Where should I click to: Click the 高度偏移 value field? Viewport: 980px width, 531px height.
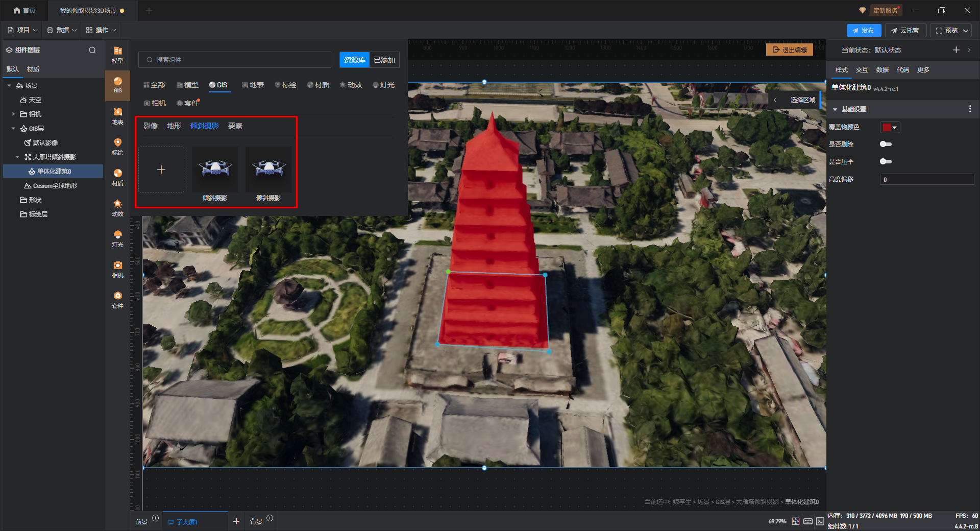[926, 179]
